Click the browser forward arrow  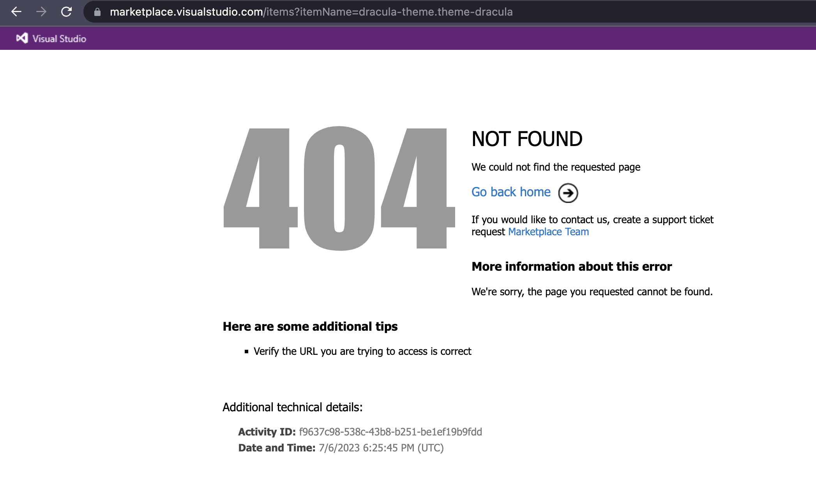coord(41,12)
